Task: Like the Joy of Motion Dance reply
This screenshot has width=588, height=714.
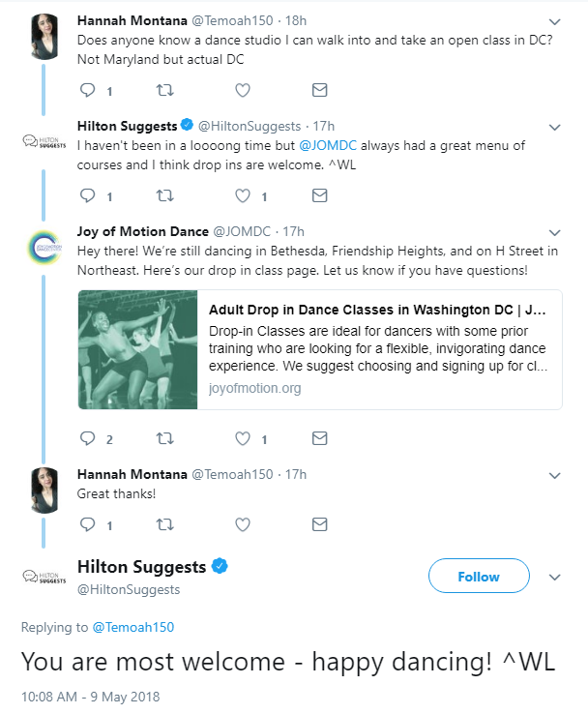Action: coord(243,438)
